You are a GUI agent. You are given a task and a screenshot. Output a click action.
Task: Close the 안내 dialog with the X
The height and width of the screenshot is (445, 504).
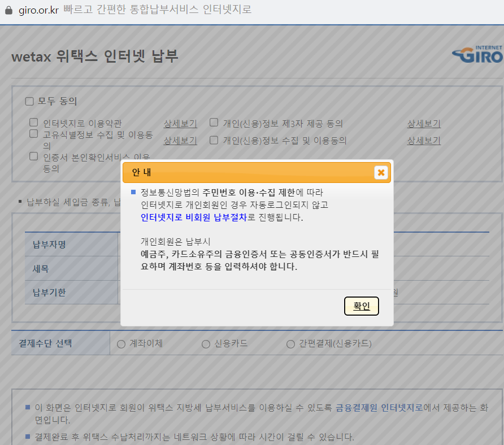(381, 173)
